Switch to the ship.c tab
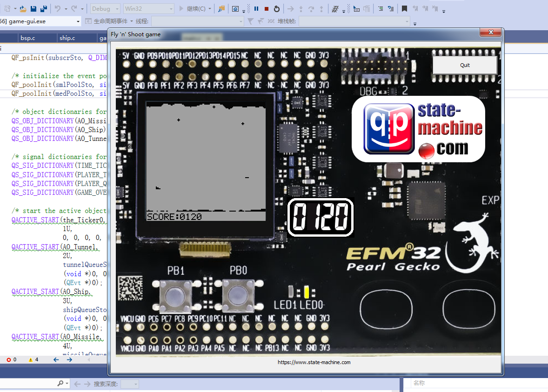Image resolution: width=548 pixels, height=392 pixels. coord(67,38)
